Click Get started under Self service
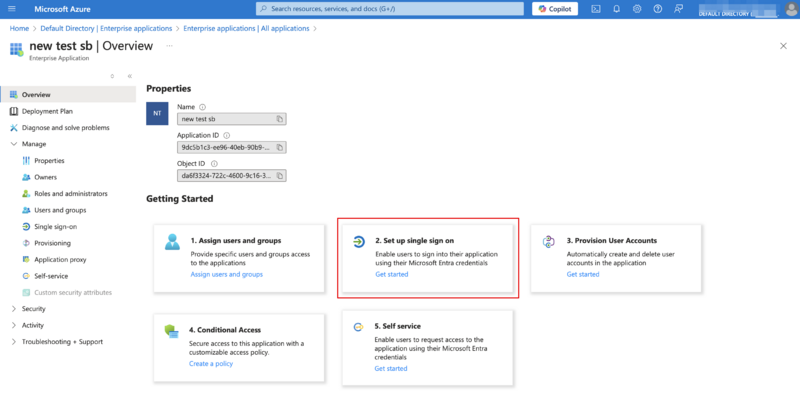 pos(391,368)
